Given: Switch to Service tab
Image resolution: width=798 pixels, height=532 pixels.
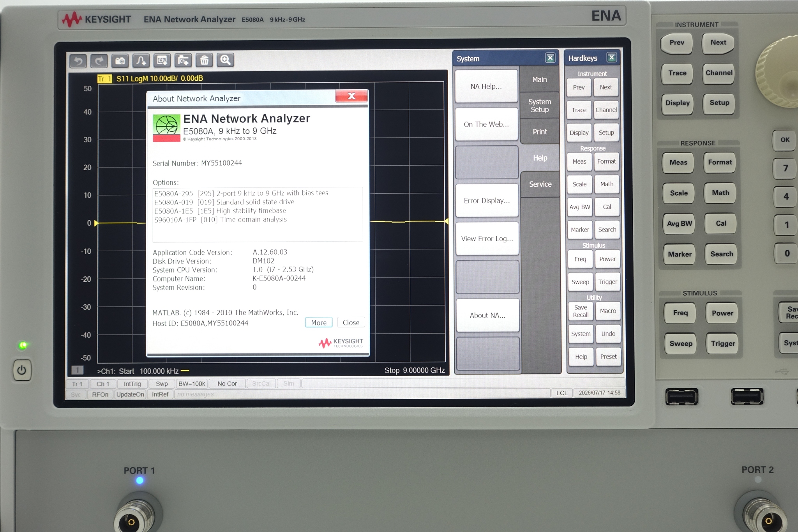Looking at the screenshot, I should (x=540, y=184).
